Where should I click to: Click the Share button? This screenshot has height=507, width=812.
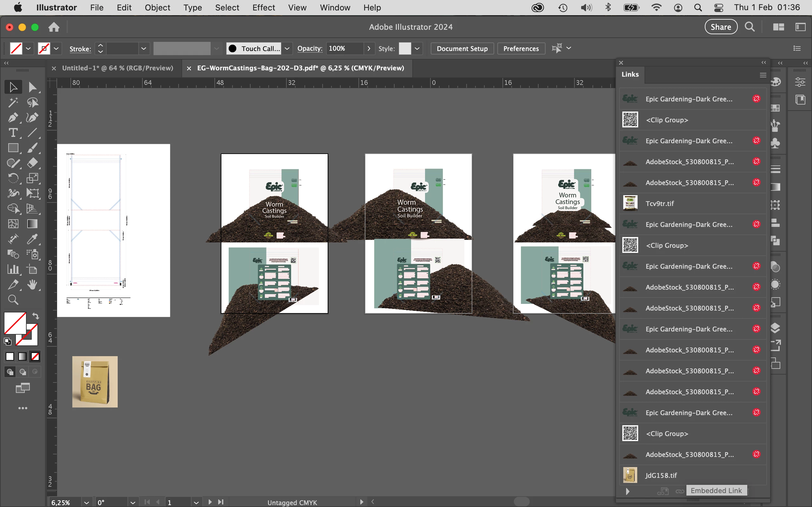click(720, 27)
